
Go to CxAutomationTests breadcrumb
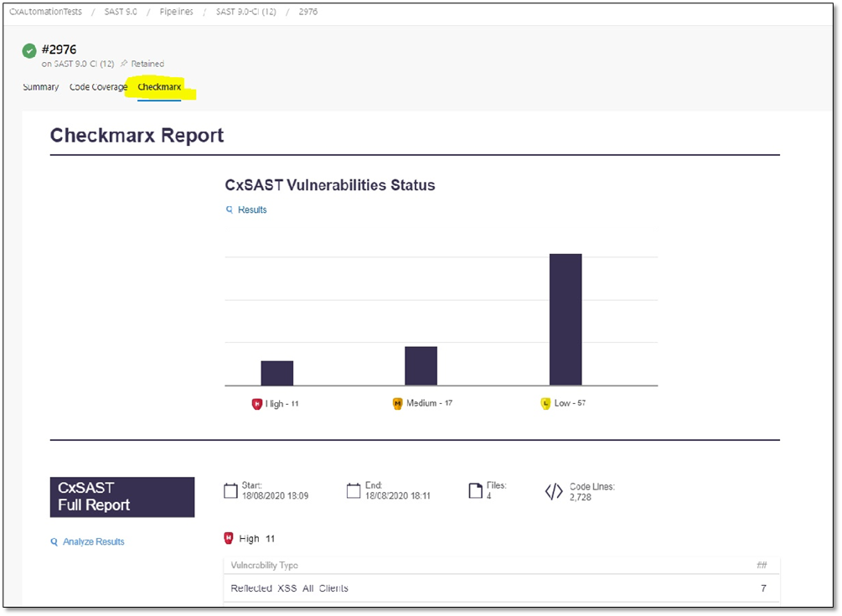[x=45, y=11]
